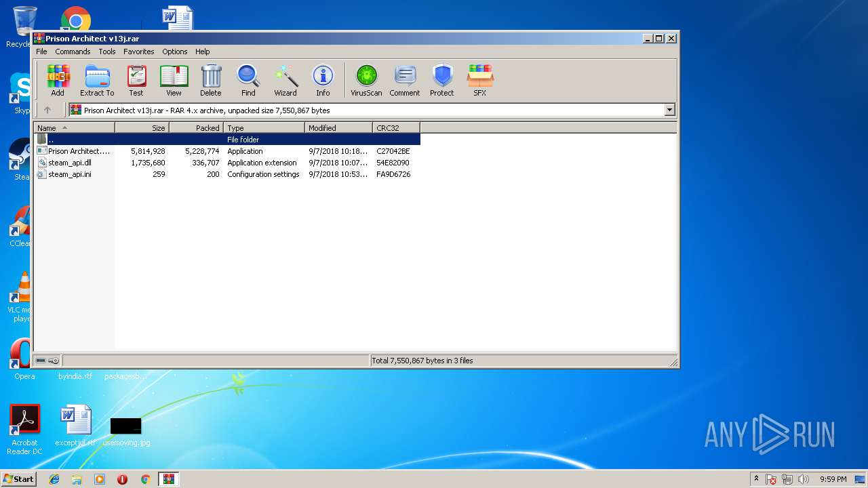Open Extract To tool
This screenshot has width=868, height=488.
point(97,81)
